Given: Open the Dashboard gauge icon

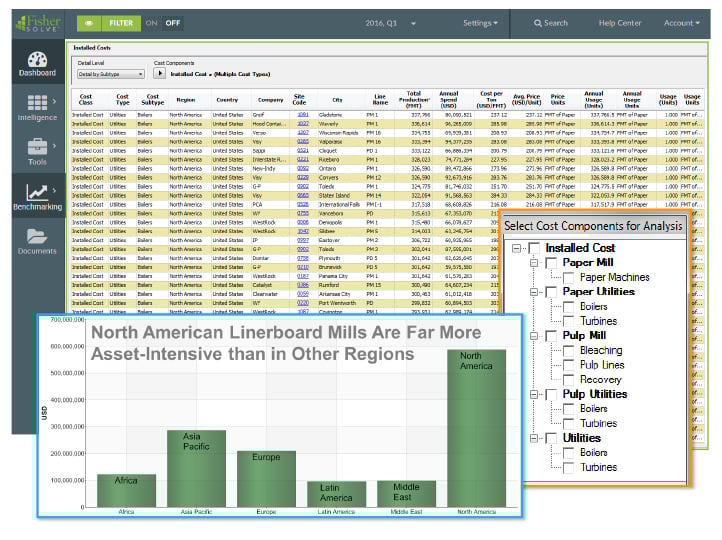Looking at the screenshot, I should tap(37, 59).
